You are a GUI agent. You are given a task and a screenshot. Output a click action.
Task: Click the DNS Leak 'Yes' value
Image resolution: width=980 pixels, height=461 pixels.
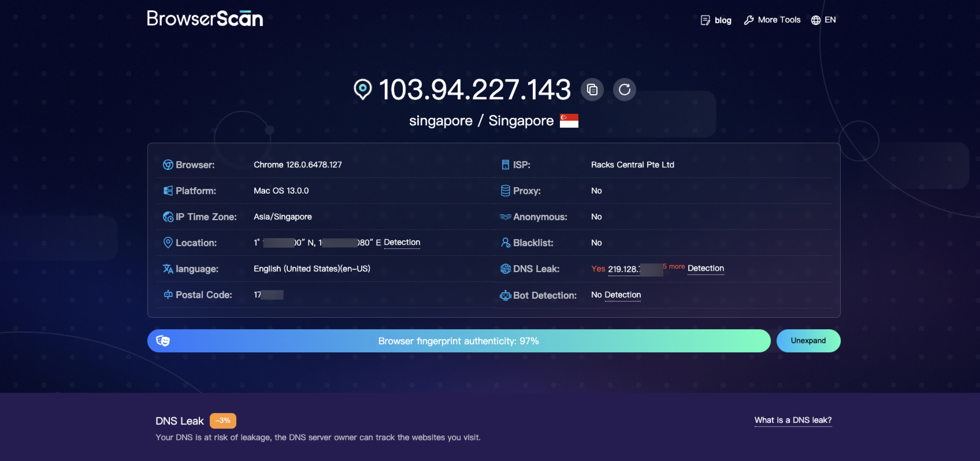point(598,269)
